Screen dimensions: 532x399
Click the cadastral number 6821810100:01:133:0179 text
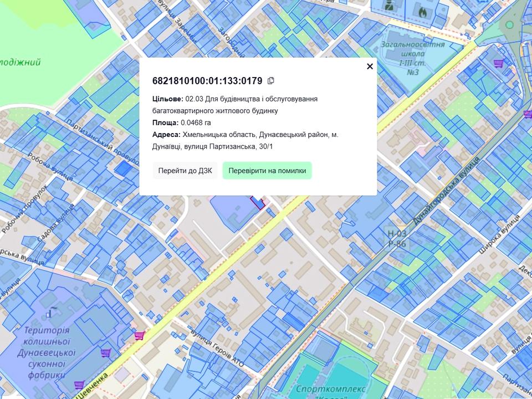coord(207,81)
